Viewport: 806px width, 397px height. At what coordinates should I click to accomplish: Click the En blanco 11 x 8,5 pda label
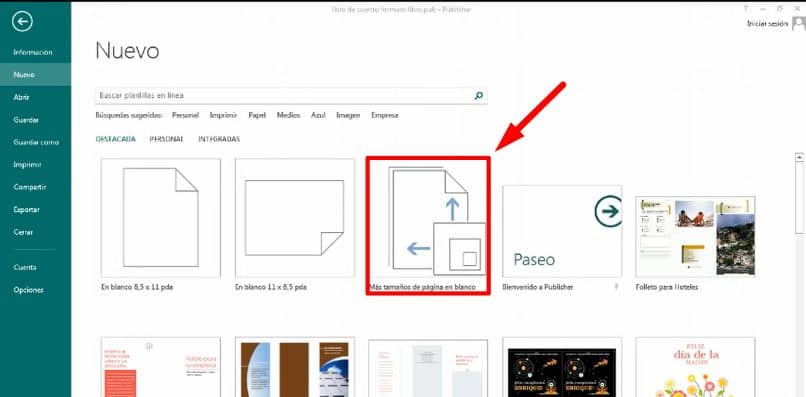tap(270, 287)
